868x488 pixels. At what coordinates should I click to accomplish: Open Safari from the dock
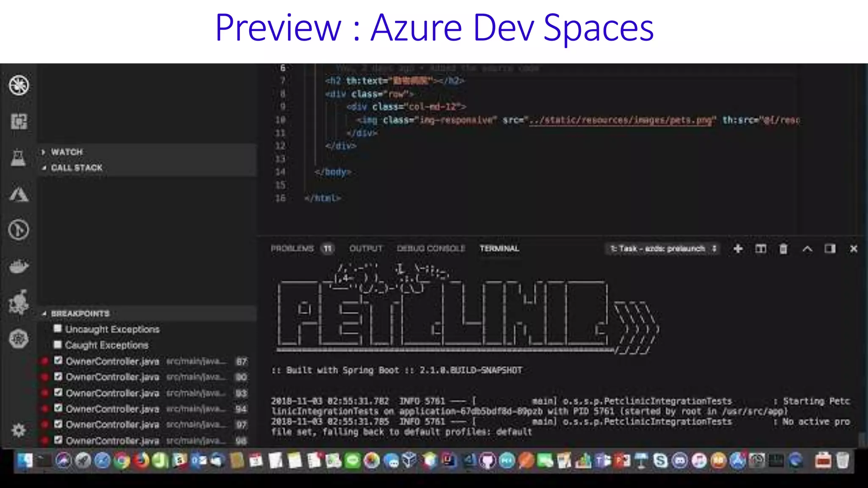coord(102,461)
